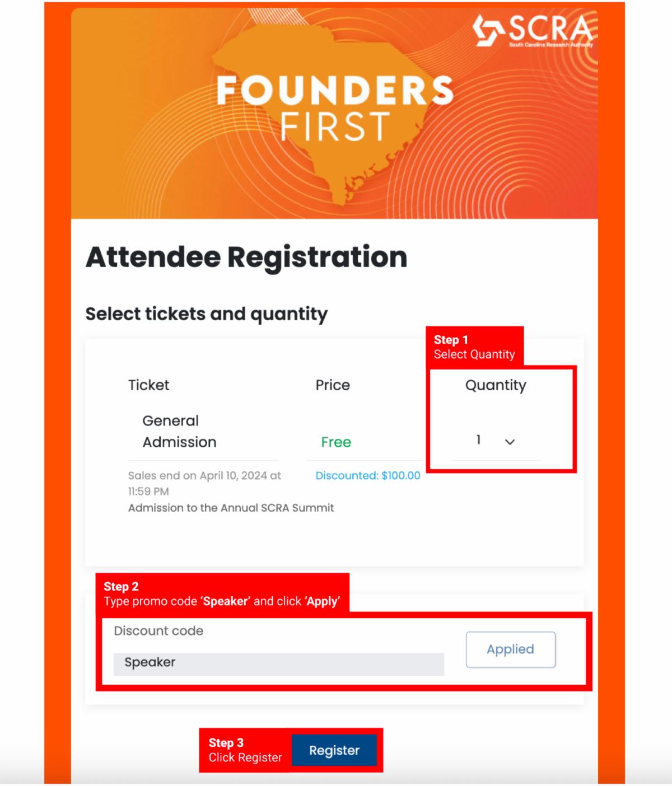Click the Ticket column header
Screen dimensions: 672x786
[x=149, y=385]
